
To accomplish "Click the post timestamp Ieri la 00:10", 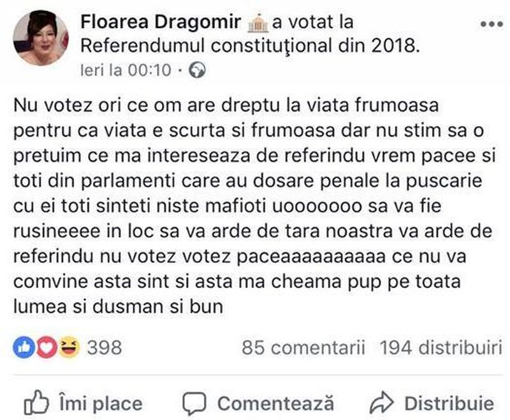I will 126,70.
